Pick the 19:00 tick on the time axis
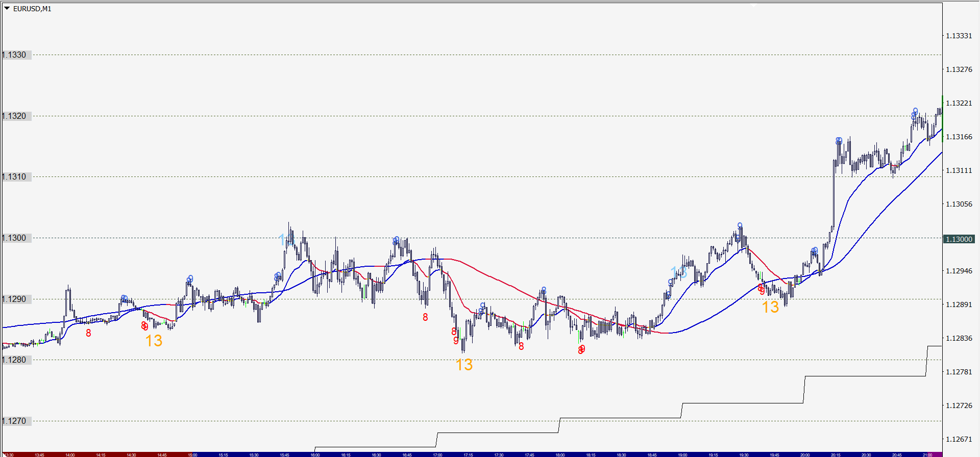980x457 pixels. click(x=682, y=454)
